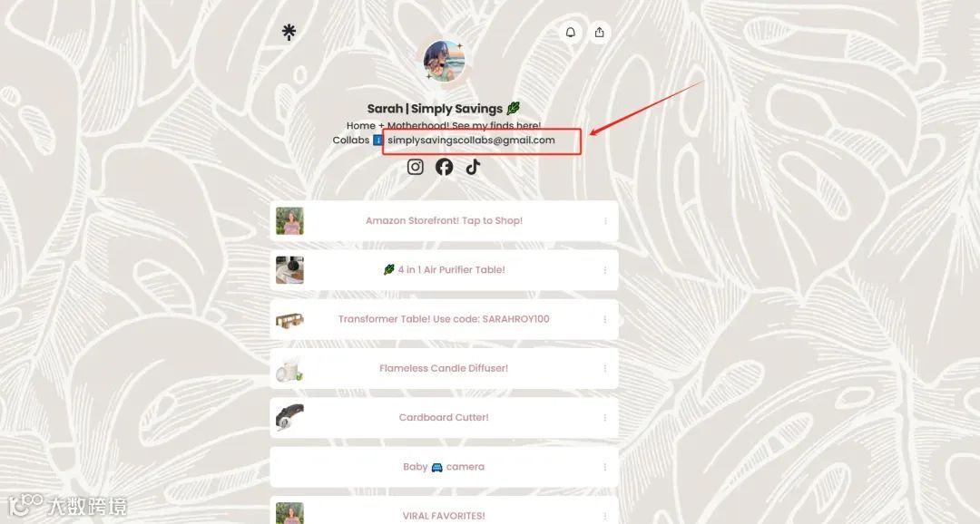The height and width of the screenshot is (524, 980).
Task: Open more options on Air Purifier Table card
Action: [x=605, y=270]
